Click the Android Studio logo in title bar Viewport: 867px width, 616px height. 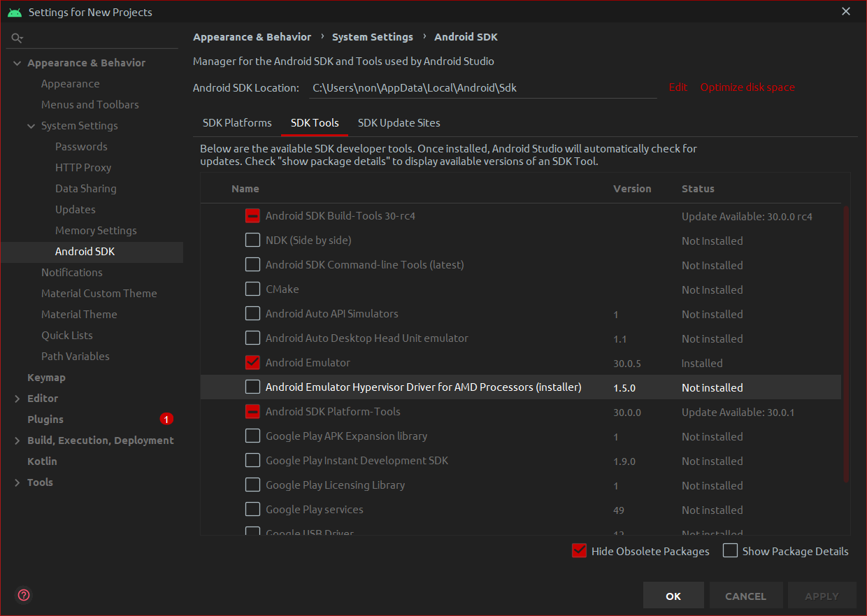coord(15,12)
